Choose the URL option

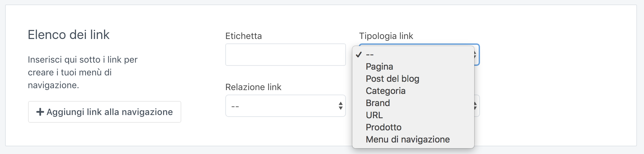374,115
